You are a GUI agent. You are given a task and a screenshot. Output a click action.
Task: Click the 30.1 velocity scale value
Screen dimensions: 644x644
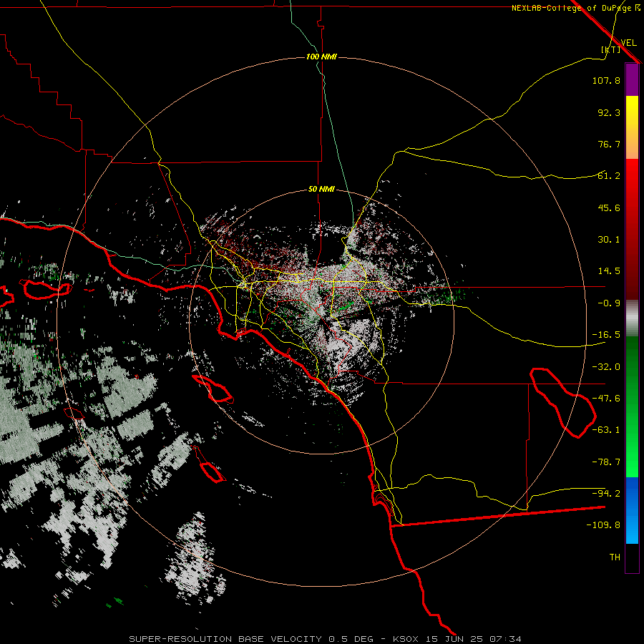tap(609, 240)
